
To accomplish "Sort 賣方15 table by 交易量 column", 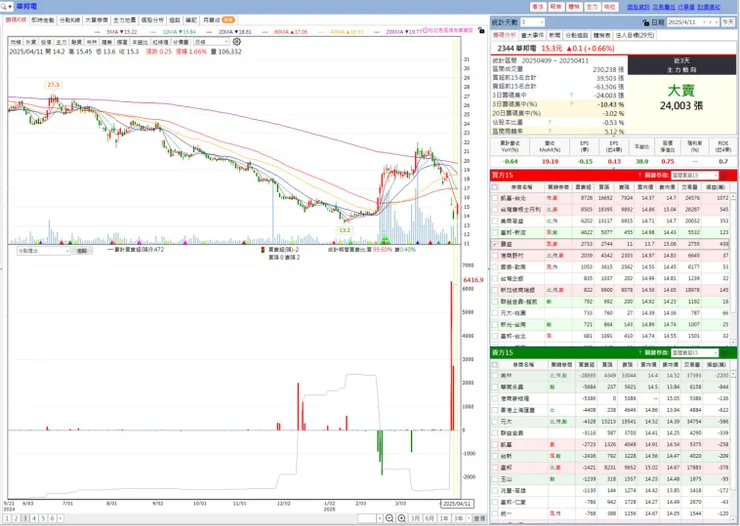I will coord(692,364).
